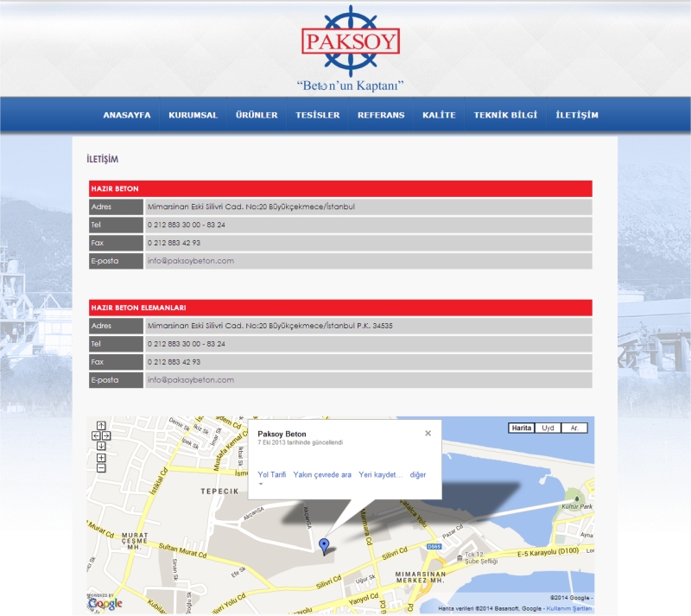This screenshot has width=691, height=616.
Task: Open the TEKNİK BİLGİ menu item
Action: pyautogui.click(x=505, y=115)
